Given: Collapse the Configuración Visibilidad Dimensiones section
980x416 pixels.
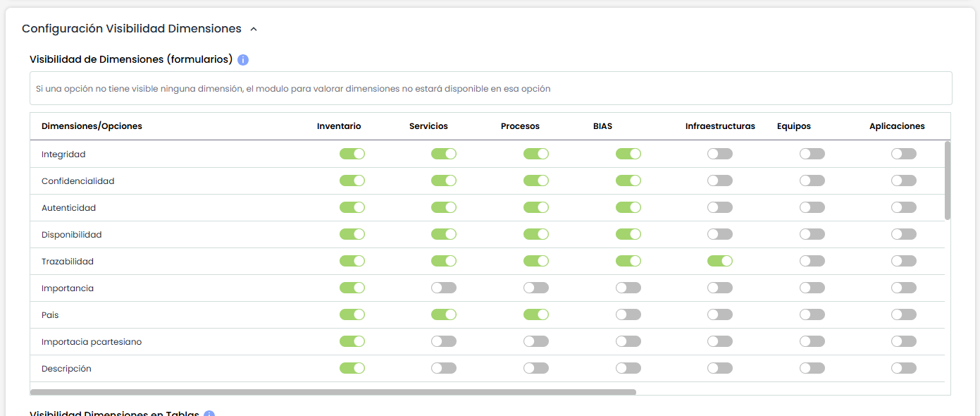Looking at the screenshot, I should (x=254, y=30).
